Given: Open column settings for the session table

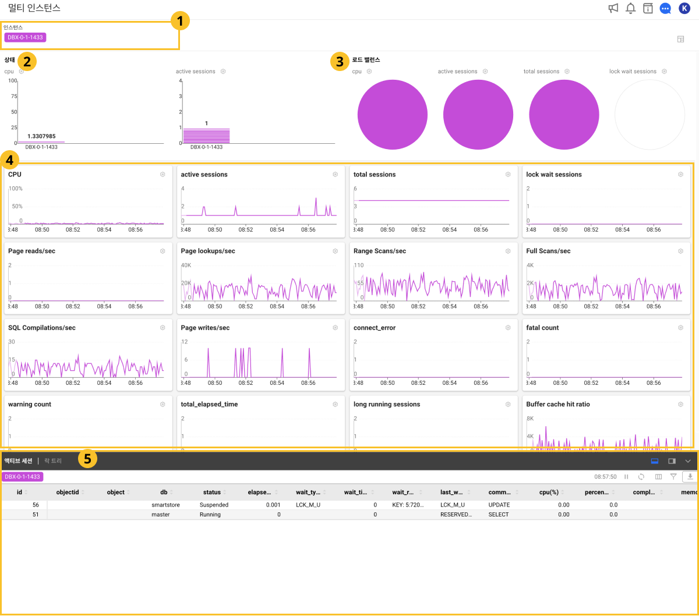Looking at the screenshot, I should click(x=658, y=476).
